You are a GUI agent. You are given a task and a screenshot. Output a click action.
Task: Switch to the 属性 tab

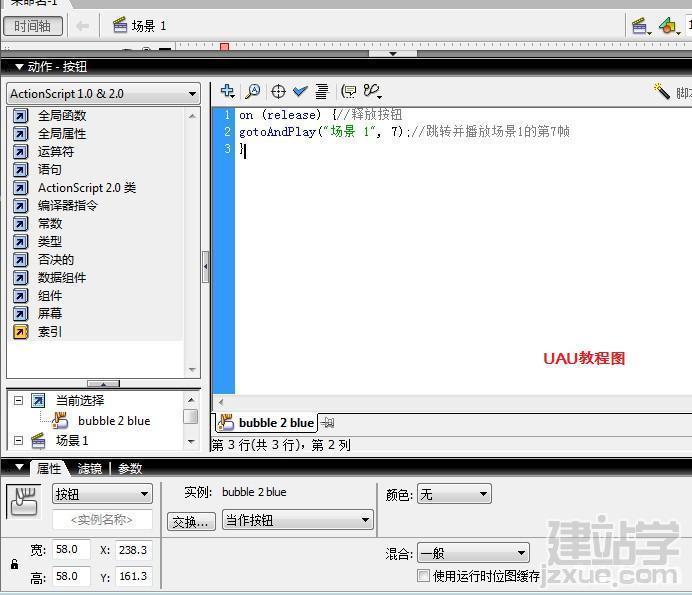click(49, 468)
